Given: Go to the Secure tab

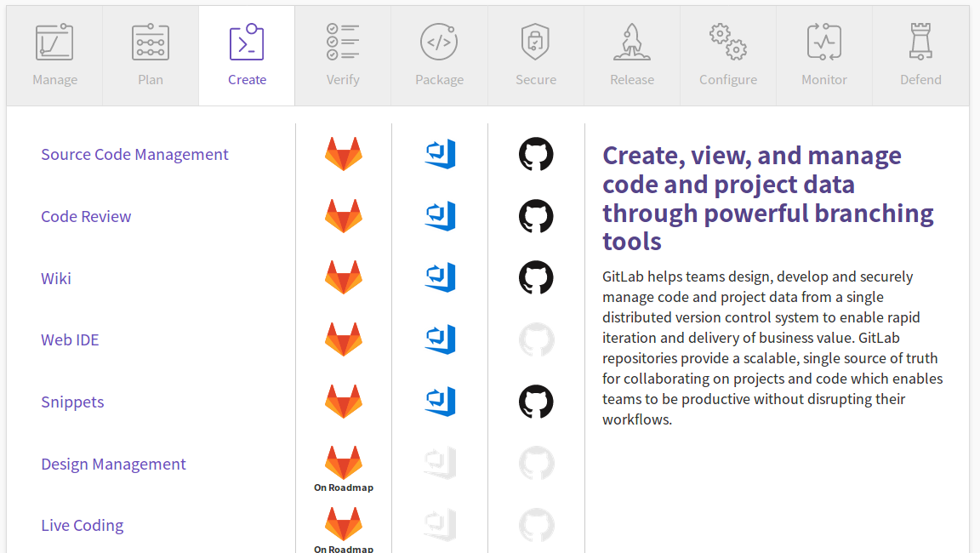Looking at the screenshot, I should (x=535, y=56).
